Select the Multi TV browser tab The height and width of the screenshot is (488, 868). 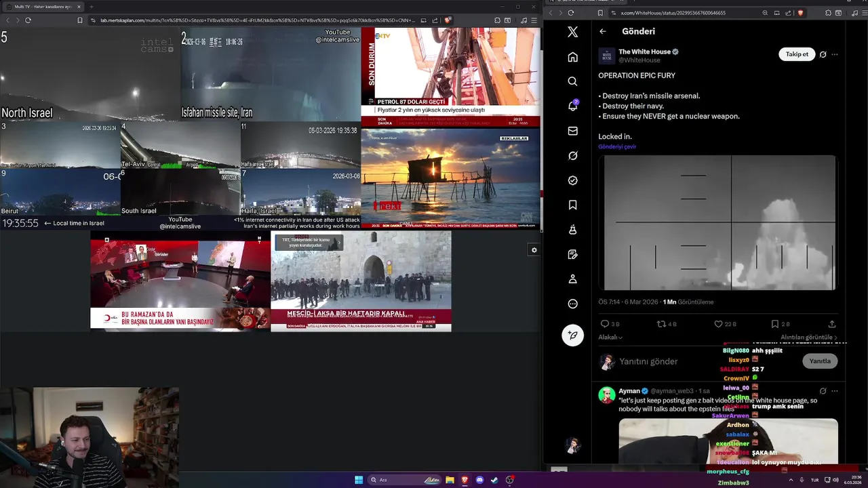pos(43,7)
